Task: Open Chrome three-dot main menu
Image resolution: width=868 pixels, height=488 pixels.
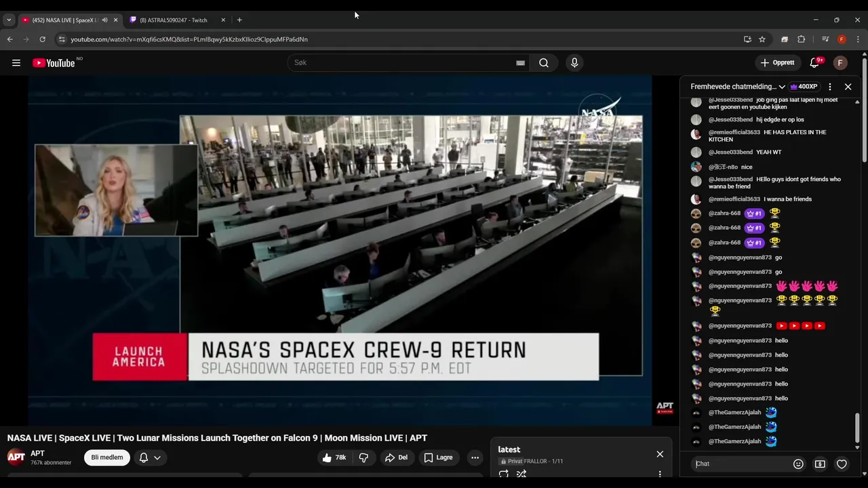Action: [x=858, y=39]
